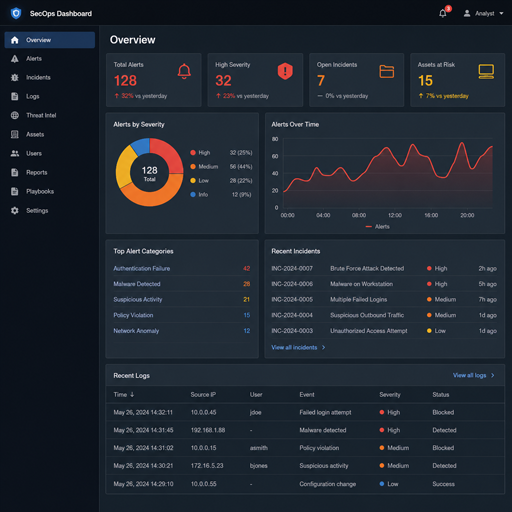This screenshot has height=512, width=512.
Task: Toggle the High severity legend in the donut chart
Action: pos(200,153)
